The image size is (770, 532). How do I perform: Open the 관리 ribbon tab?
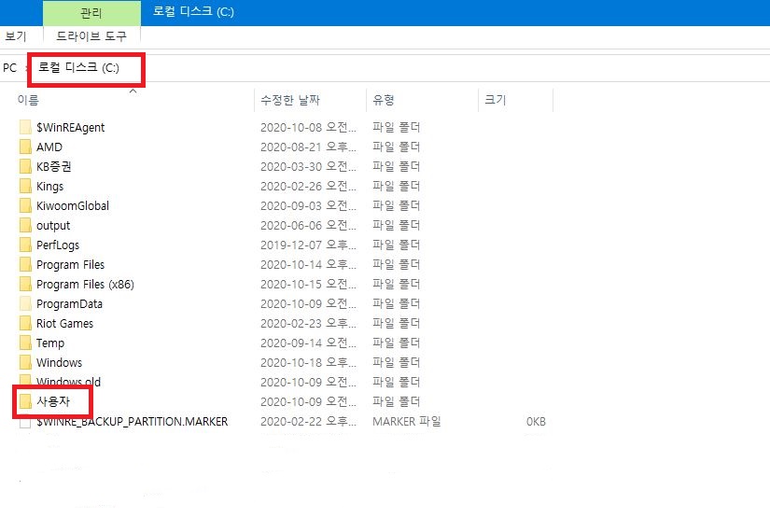91,13
